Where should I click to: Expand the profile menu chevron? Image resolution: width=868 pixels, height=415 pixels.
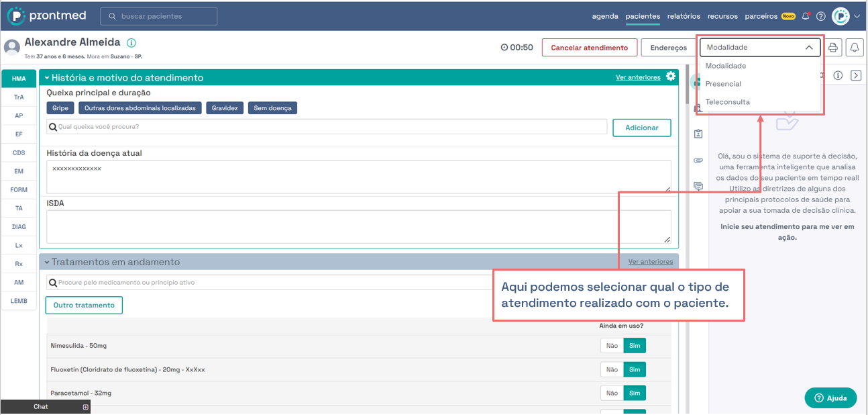[x=857, y=16]
